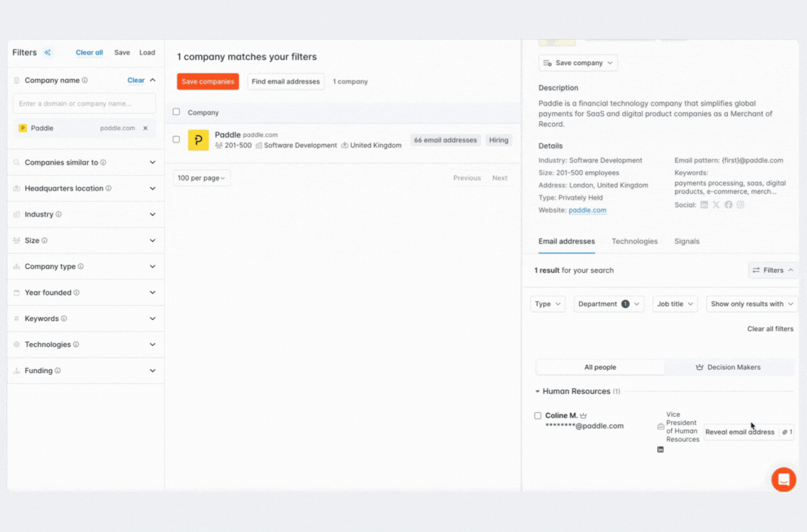This screenshot has height=532, width=807.
Task: Remove the Paddle company filter chip
Action: click(x=146, y=128)
